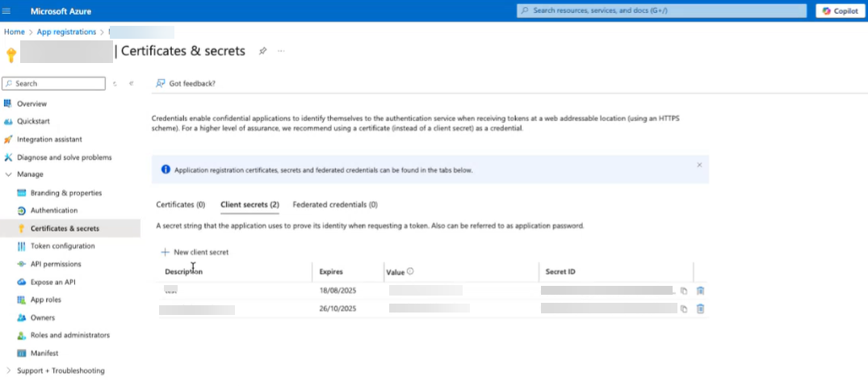The height and width of the screenshot is (386, 868).
Task: Open Authentication settings
Action: point(54,211)
